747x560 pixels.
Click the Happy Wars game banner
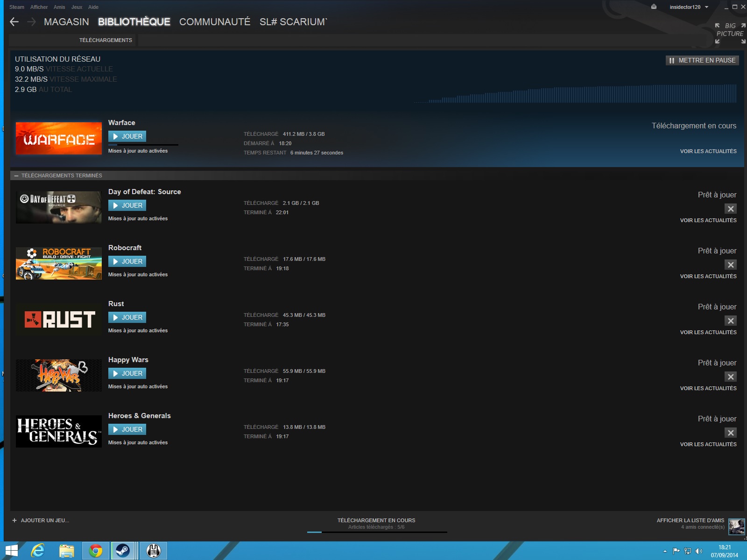click(59, 375)
